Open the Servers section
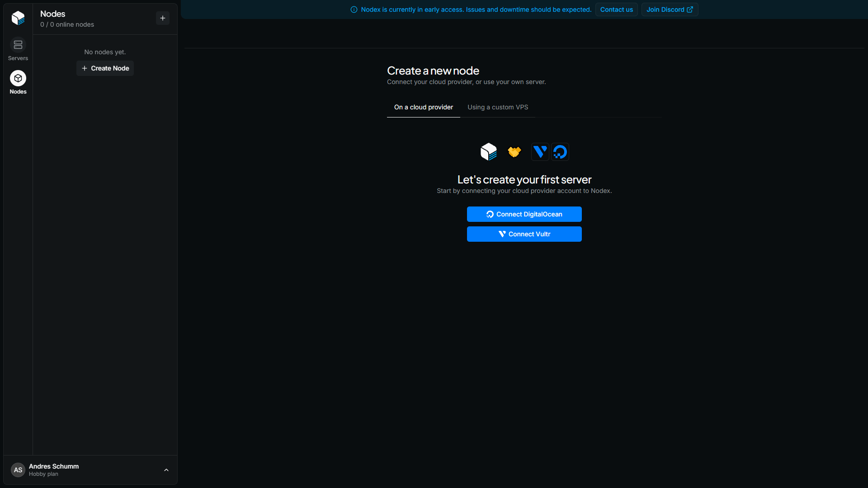This screenshot has height=488, width=868. tap(18, 49)
